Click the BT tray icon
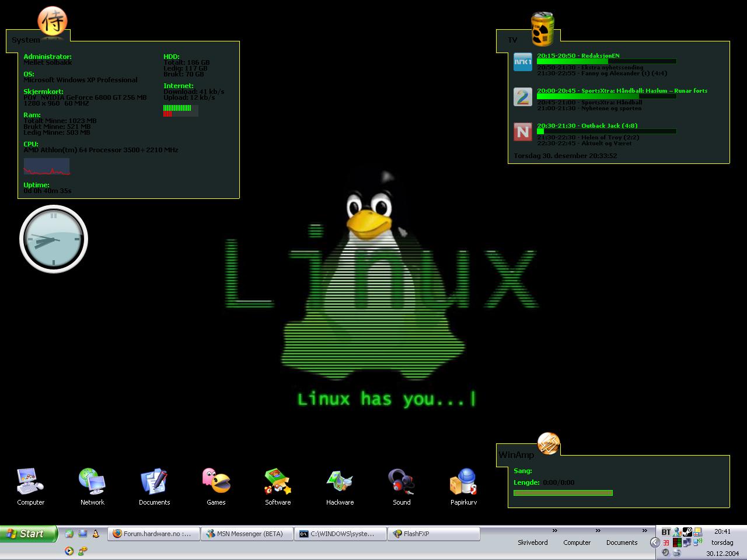747x560 pixels. click(x=666, y=531)
